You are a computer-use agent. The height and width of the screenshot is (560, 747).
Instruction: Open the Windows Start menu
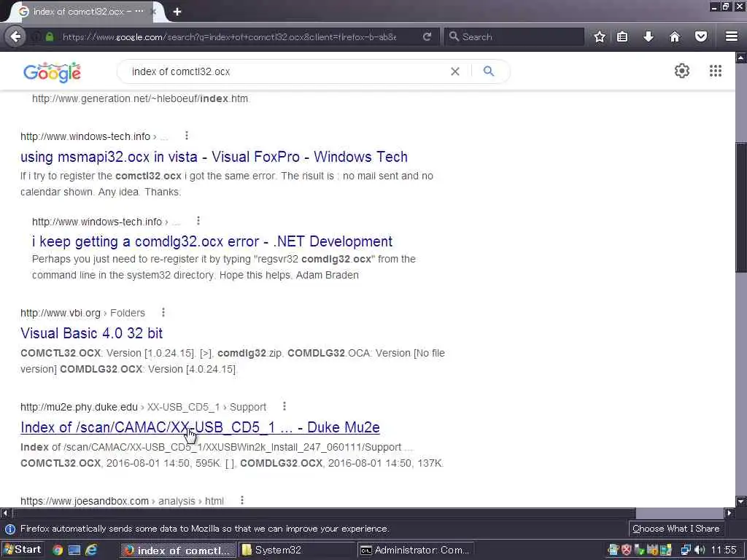pyautogui.click(x=23, y=550)
